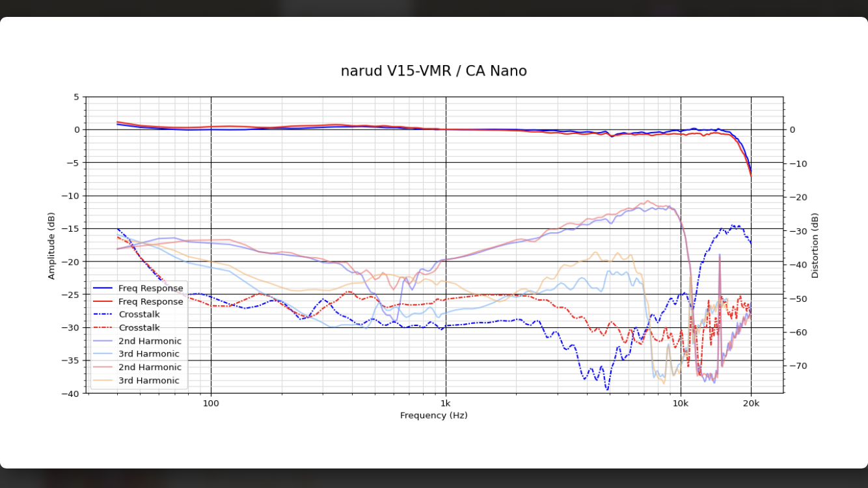Screen dimensions: 868x488
Task: Click the 100 frequency axis tick label
Action: (x=211, y=403)
